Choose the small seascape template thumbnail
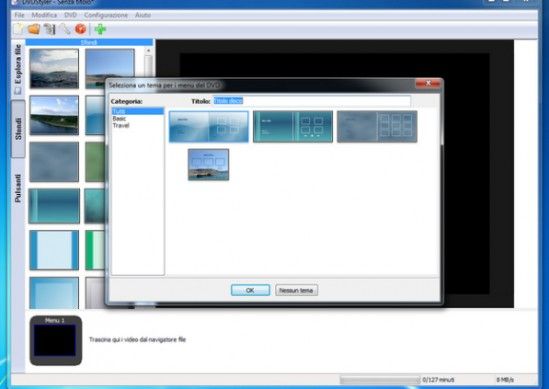This screenshot has width=549, height=389. [x=208, y=165]
